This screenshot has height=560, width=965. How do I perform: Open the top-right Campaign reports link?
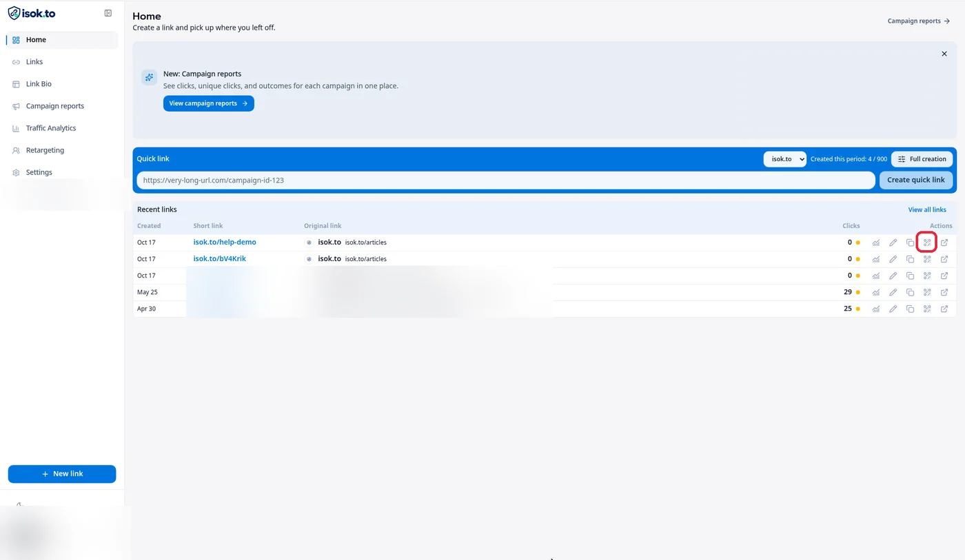coord(919,21)
